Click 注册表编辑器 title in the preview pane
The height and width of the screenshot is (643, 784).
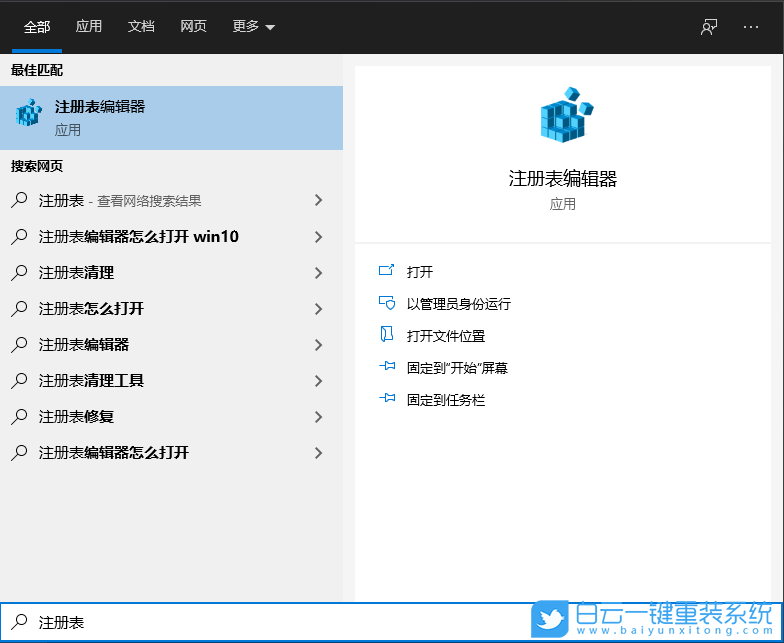tap(562, 178)
